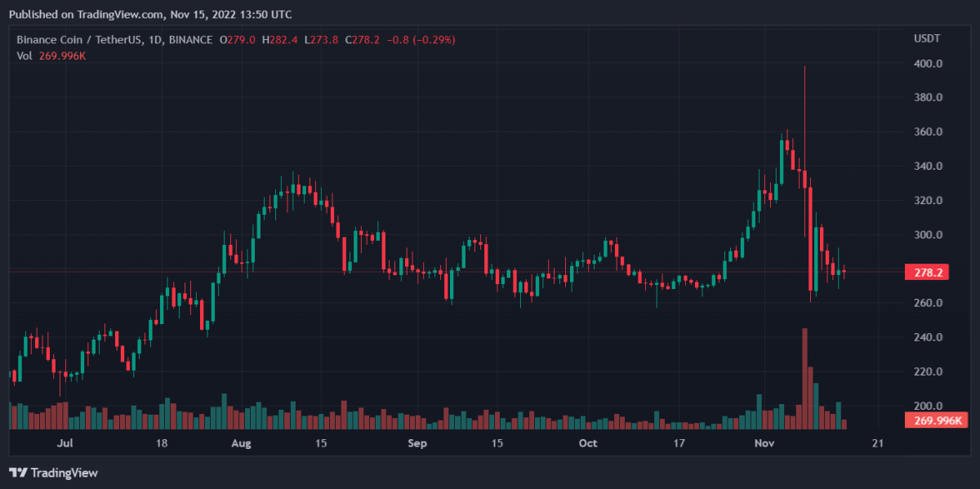Click the TradingView wordmark text
Viewport: 980px width, 489px height.
click(65, 473)
